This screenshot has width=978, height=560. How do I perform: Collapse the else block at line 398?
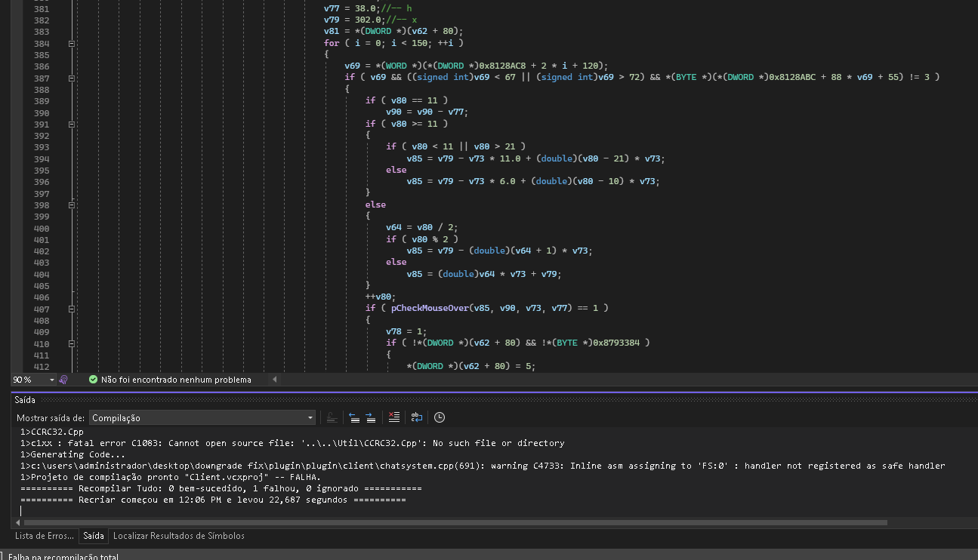point(73,205)
